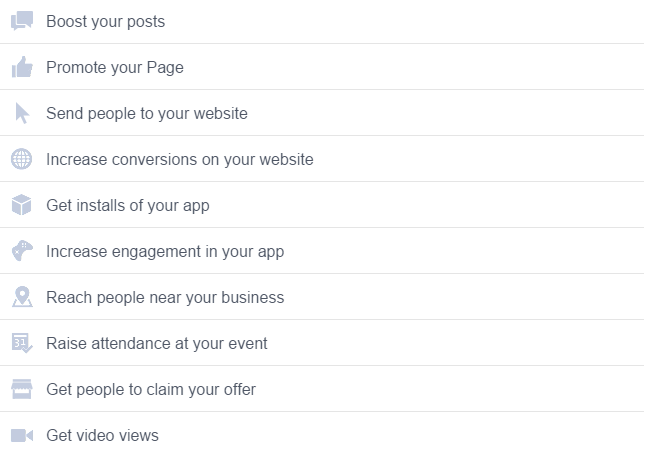Choose Raise attendance at your event
This screenshot has height=454, width=645.
322,343
